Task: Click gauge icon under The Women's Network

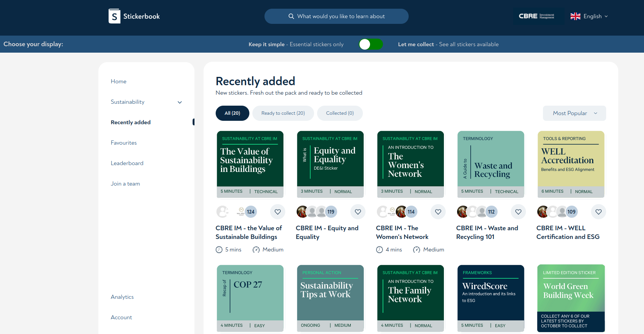Action: coord(417,250)
